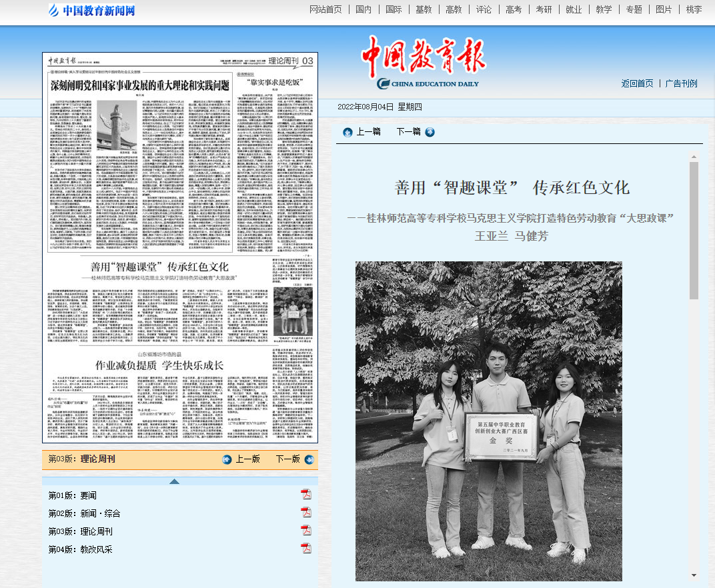Click the previous article arrow icon

[347, 132]
